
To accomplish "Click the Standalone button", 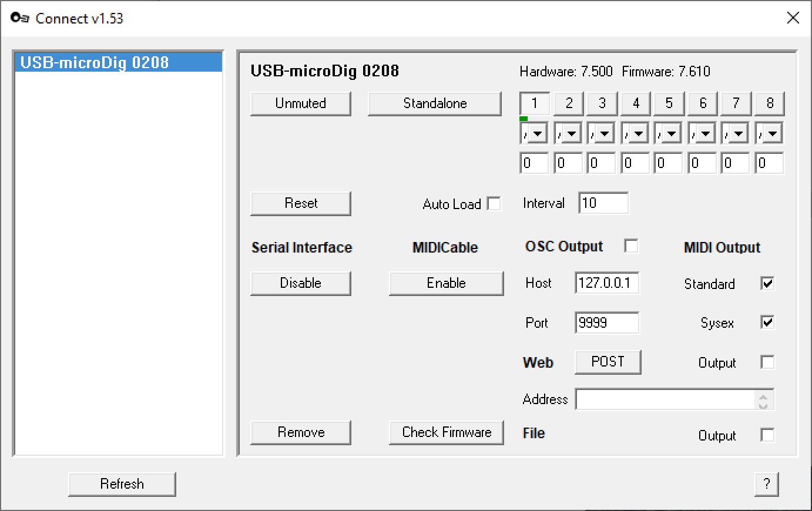I will 435,103.
